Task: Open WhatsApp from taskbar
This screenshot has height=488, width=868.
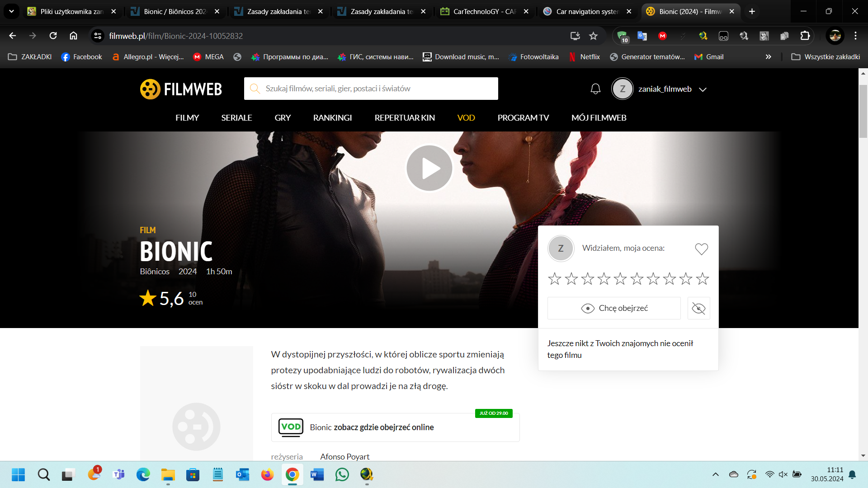Action: pos(342,474)
